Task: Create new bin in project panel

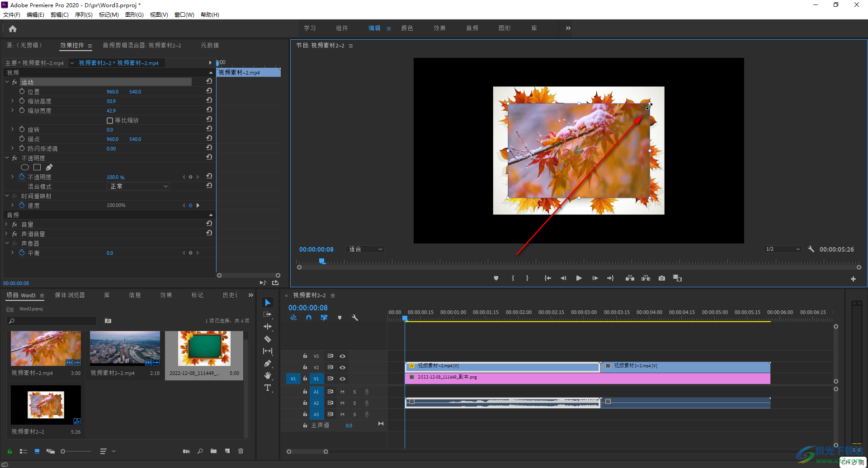Action: coord(213,451)
